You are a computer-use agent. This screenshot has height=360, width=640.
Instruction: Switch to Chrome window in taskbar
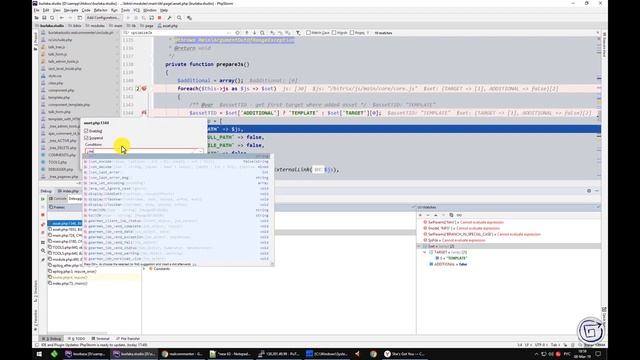[x=182, y=354]
